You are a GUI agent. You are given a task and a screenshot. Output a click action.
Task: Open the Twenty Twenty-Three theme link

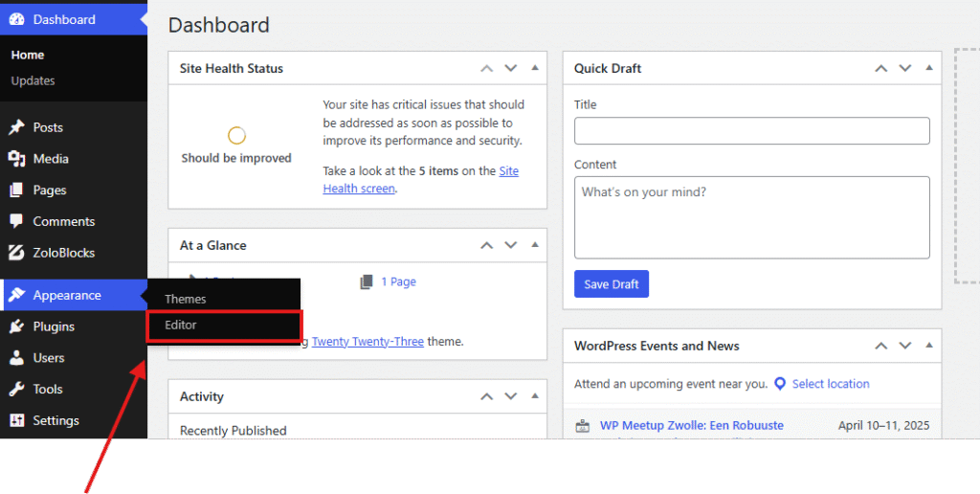tap(367, 342)
